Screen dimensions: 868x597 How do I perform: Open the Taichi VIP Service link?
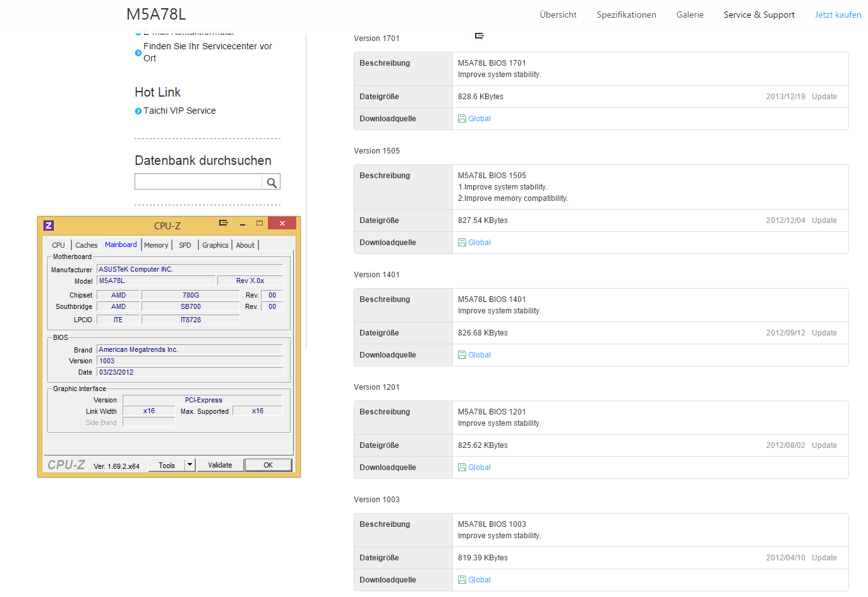coord(179,111)
